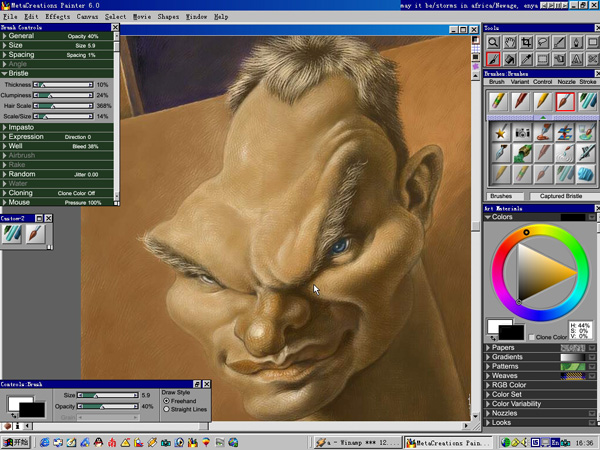Click the document's vertical scrollbar
This screenshot has width=600, height=450.
(x=476, y=245)
